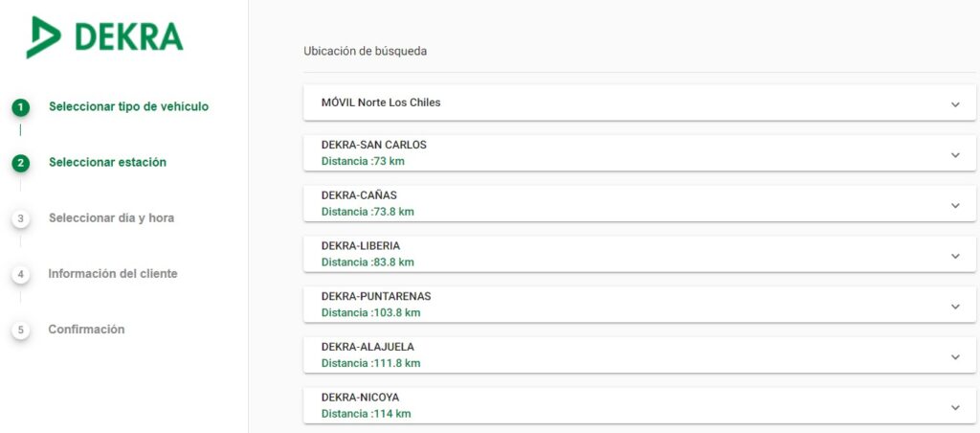Expand DEKRA-NICOYA station chevron
Viewport: 980px width, 433px height.
(x=955, y=407)
